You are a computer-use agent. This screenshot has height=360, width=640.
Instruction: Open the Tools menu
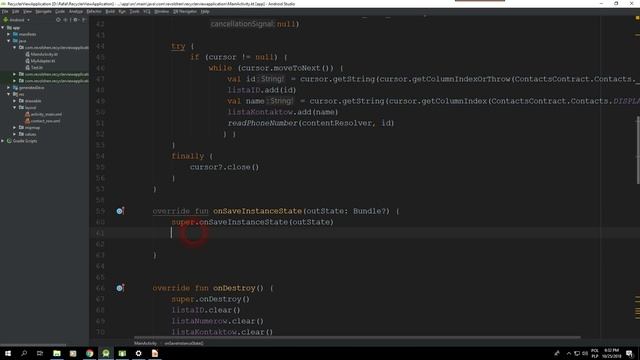click(x=134, y=11)
